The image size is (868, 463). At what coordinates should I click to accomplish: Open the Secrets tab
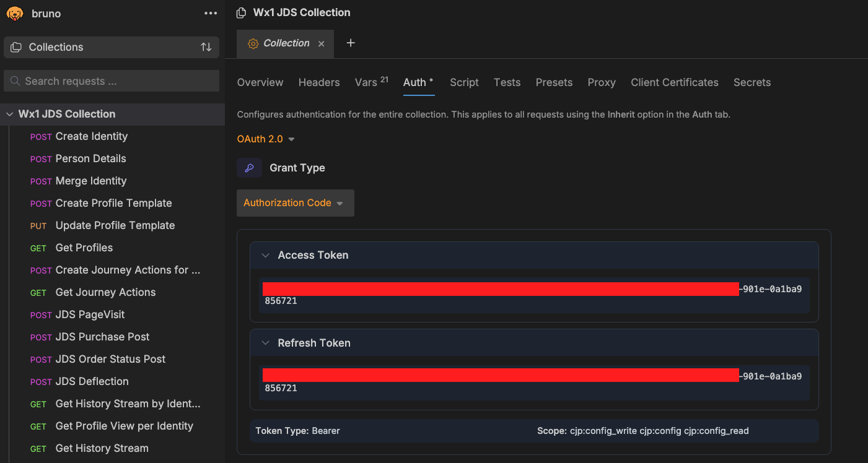pos(752,82)
